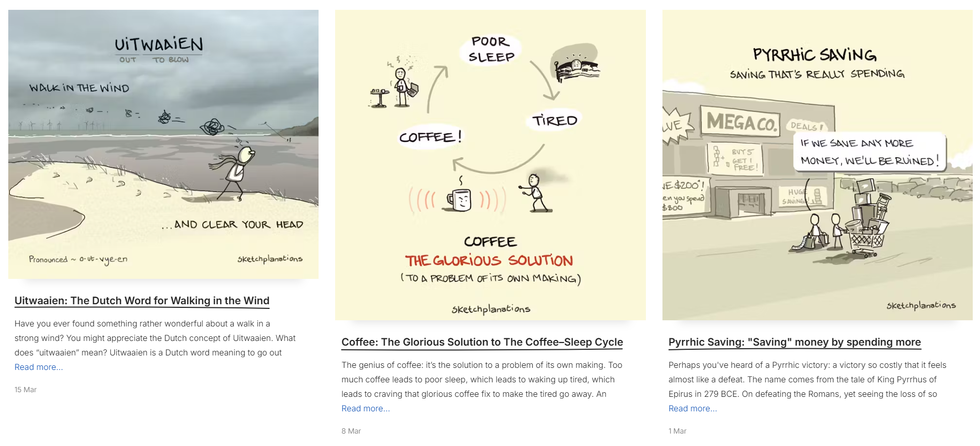
Task: Click the smiling coffee mug drawing
Action: pyautogui.click(x=460, y=199)
